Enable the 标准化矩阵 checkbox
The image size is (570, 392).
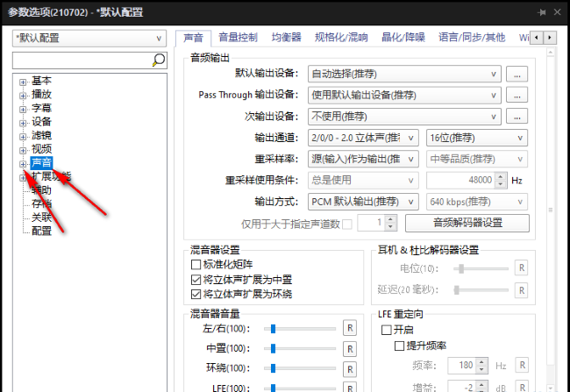pyautogui.click(x=196, y=264)
